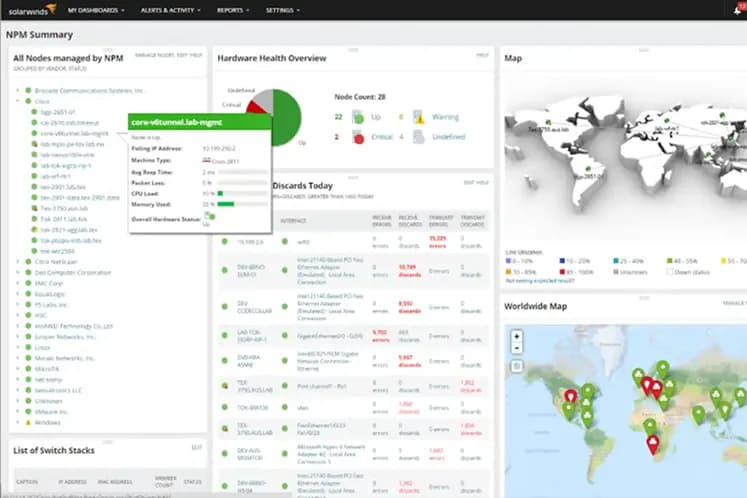747x498 pixels.
Task: Click the CPU Load bar in node tooltip
Action: pos(242,193)
